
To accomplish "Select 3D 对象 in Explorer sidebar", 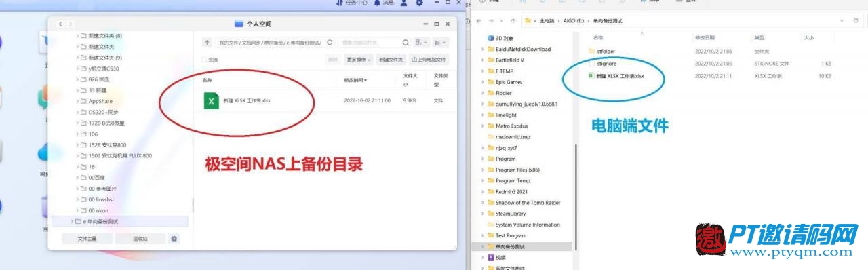I will pos(504,38).
